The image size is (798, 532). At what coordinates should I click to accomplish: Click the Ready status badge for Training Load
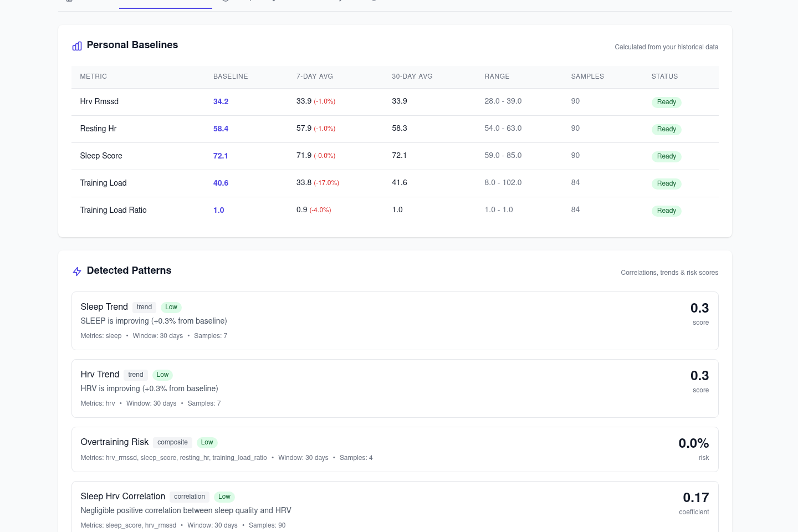click(666, 183)
